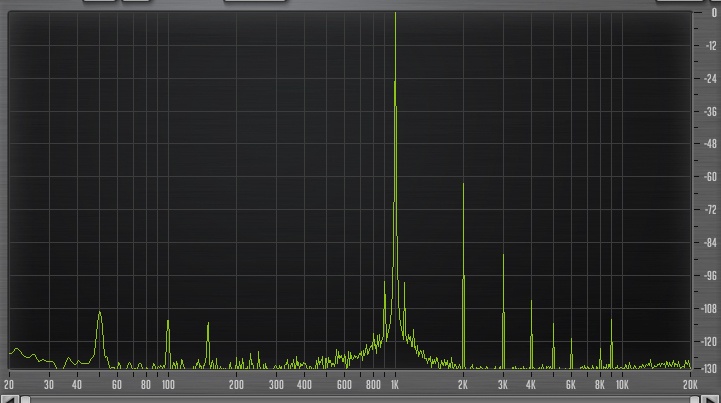
Task: Click the 100 label on the frequency axis
Action: tap(168, 384)
